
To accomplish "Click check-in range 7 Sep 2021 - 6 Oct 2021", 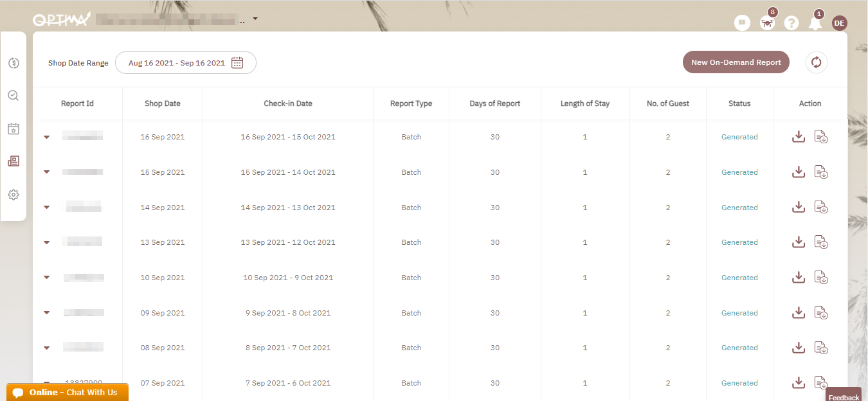I will (288, 383).
